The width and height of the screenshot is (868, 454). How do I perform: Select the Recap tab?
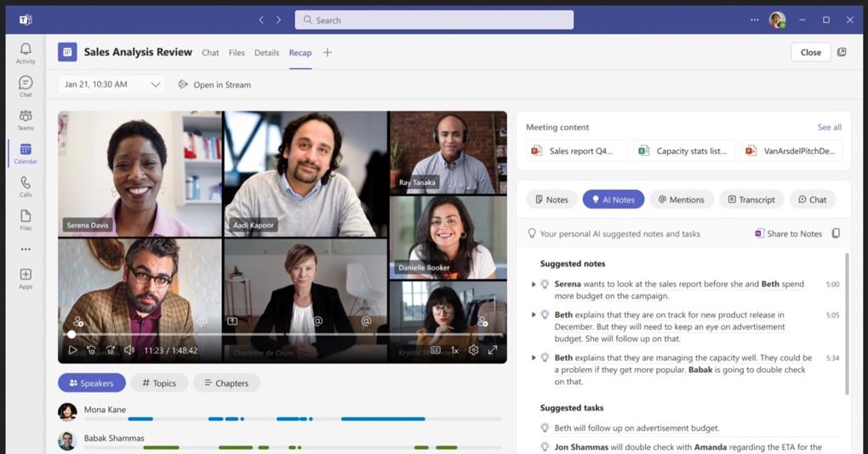pos(300,53)
